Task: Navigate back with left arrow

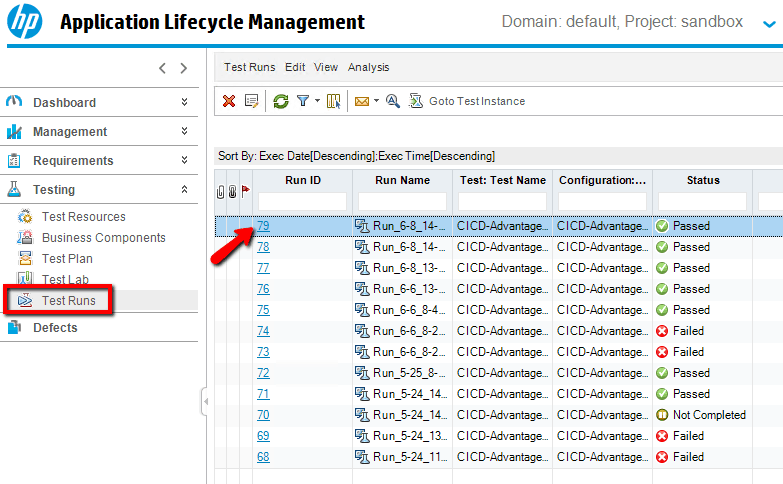Action: (162, 68)
